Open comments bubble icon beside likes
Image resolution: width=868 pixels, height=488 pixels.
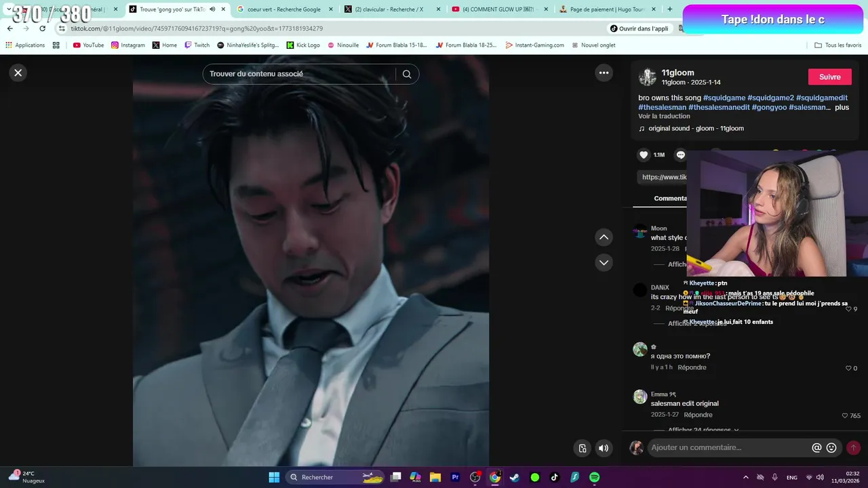681,155
